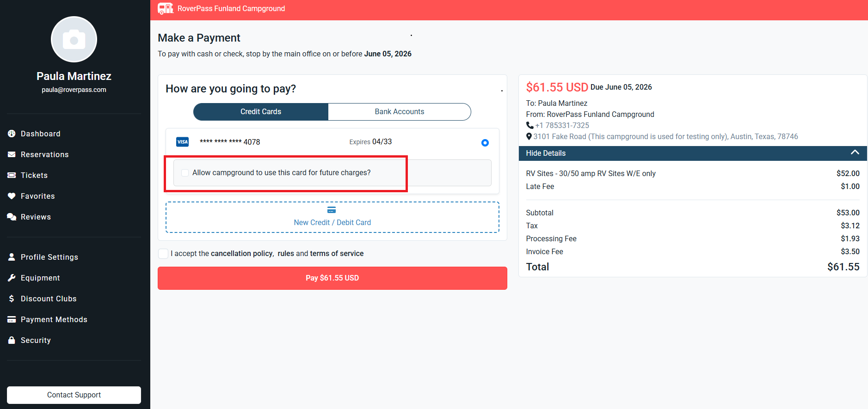Switch to the Bank Accounts tab

pos(400,112)
